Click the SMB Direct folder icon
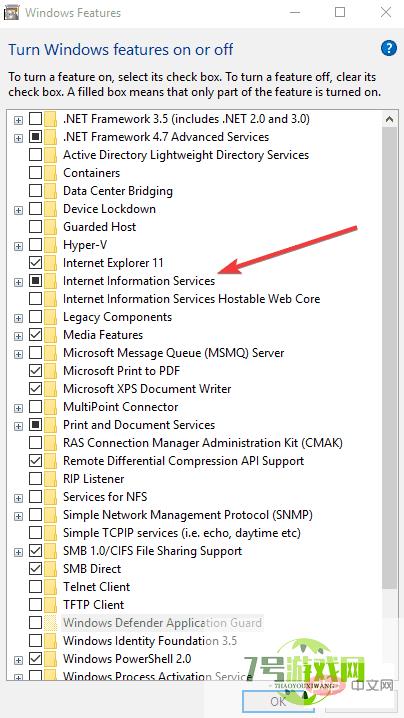 [x=50, y=569]
